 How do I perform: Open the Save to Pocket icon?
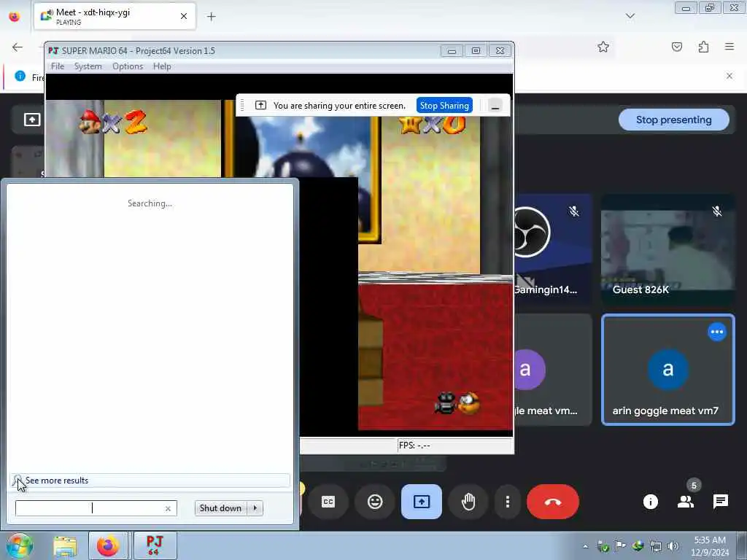tap(676, 47)
